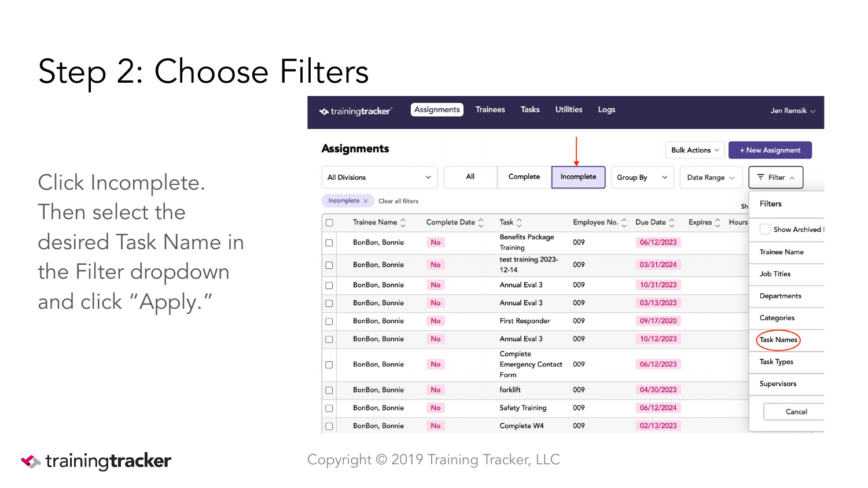The image size is (868, 488).
Task: Collapse the Filter dropdown
Action: click(776, 178)
